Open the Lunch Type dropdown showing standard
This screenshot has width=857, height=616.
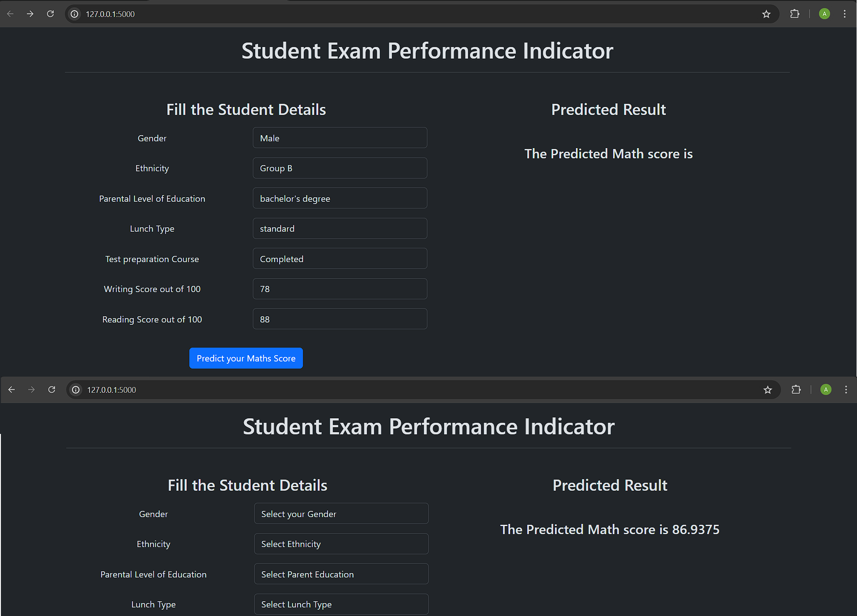340,229
